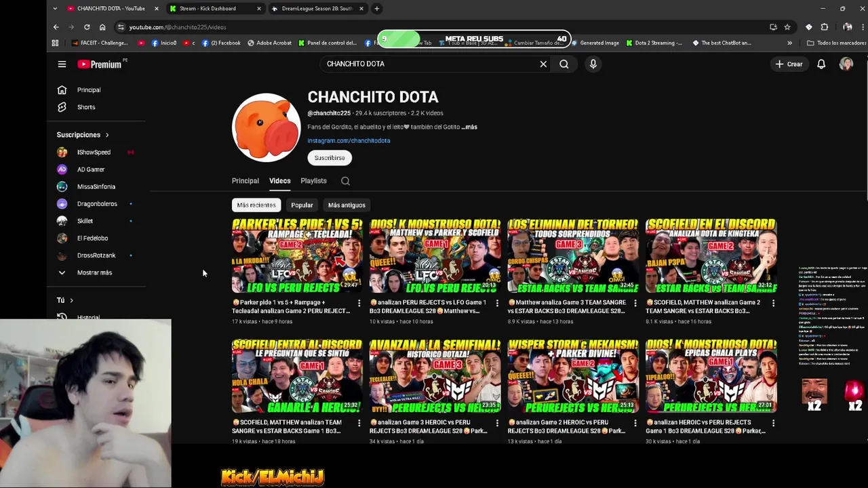
Task: Open DrossRotzank subscription channel
Action: pyautogui.click(x=96, y=256)
